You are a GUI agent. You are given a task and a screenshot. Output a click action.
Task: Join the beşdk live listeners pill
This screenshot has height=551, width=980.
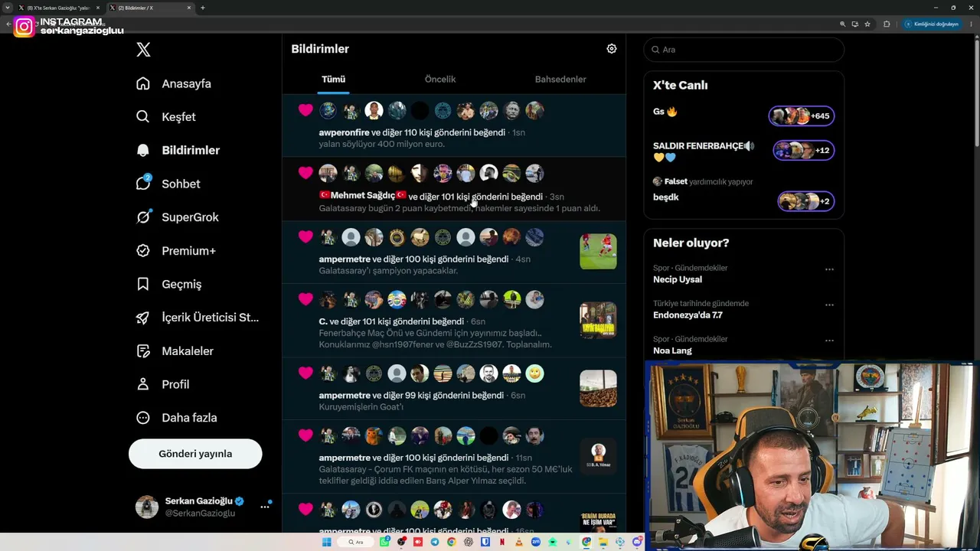pyautogui.click(x=806, y=201)
